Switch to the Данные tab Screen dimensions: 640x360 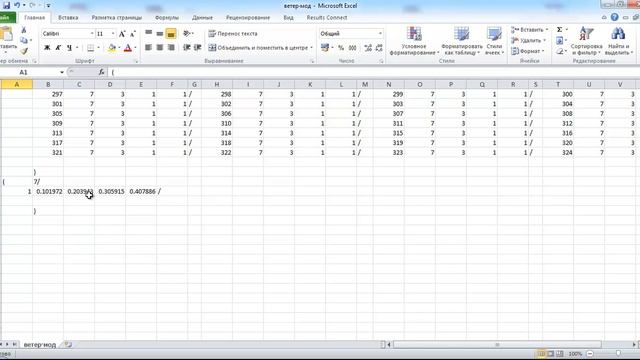tap(202, 18)
